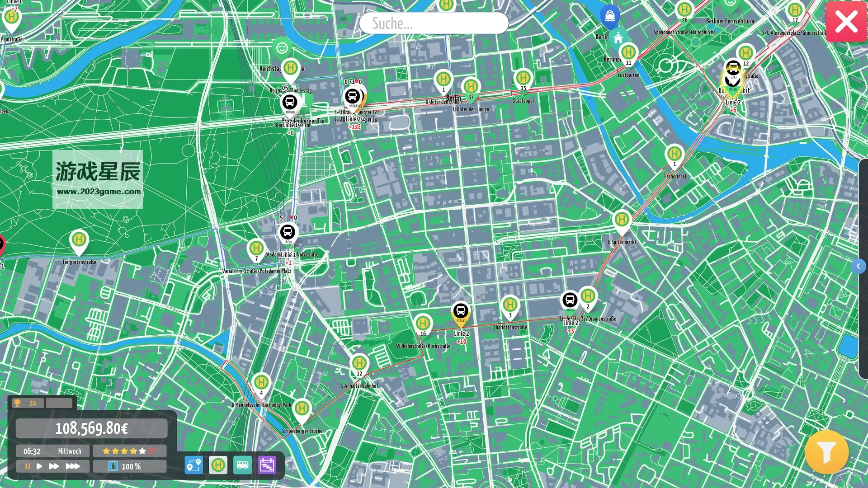Open the bus fleet vehicles menu

[x=242, y=465]
